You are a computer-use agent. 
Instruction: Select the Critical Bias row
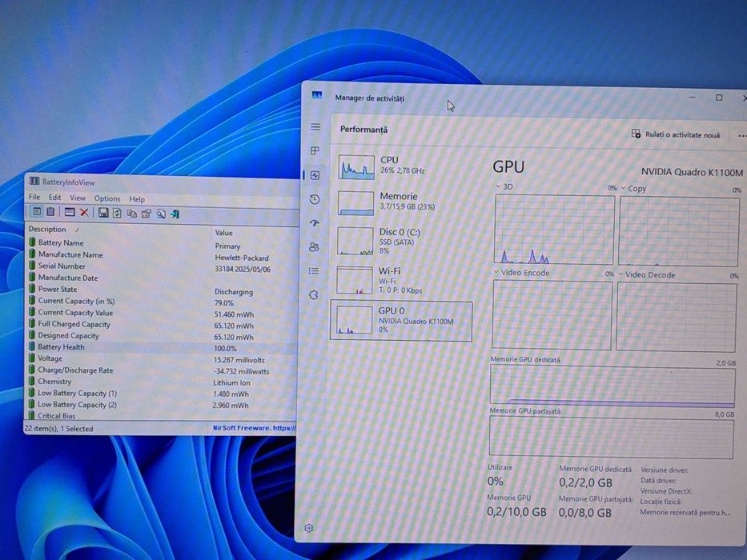162,416
